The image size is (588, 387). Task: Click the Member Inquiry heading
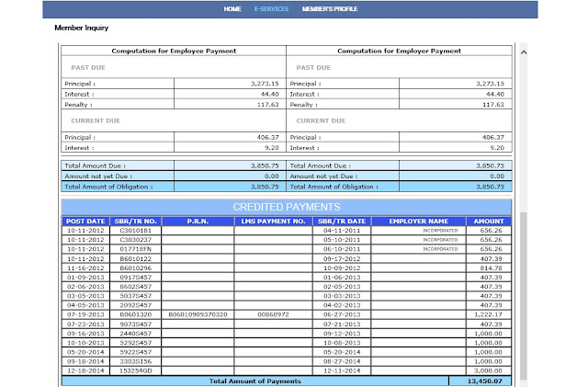(82, 28)
